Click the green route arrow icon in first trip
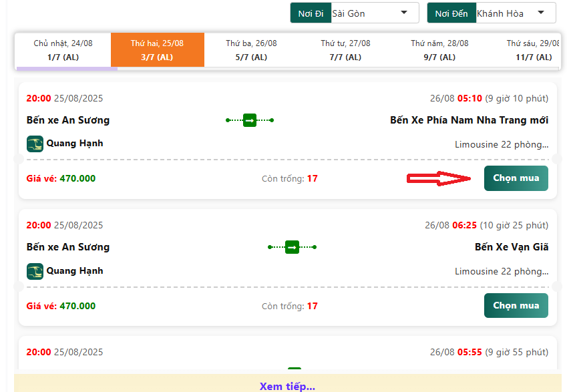Image resolution: width=567 pixels, height=392 pixels. coord(249,120)
